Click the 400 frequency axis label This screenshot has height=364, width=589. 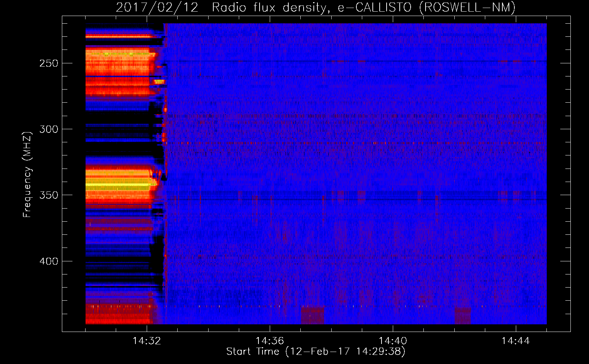[49, 261]
